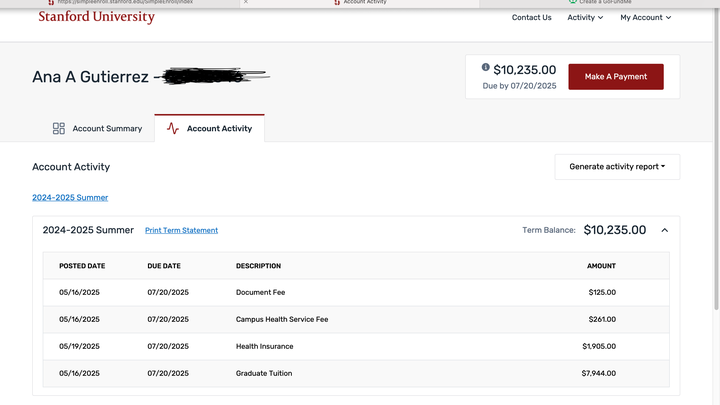Follow the 2024-2025 Summer term link
720x405 pixels.
pos(70,197)
